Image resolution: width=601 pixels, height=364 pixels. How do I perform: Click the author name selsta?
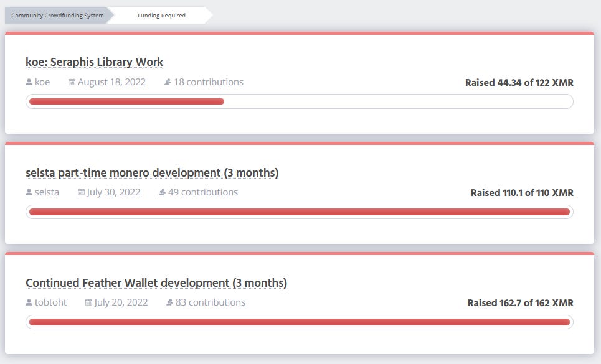tap(47, 192)
